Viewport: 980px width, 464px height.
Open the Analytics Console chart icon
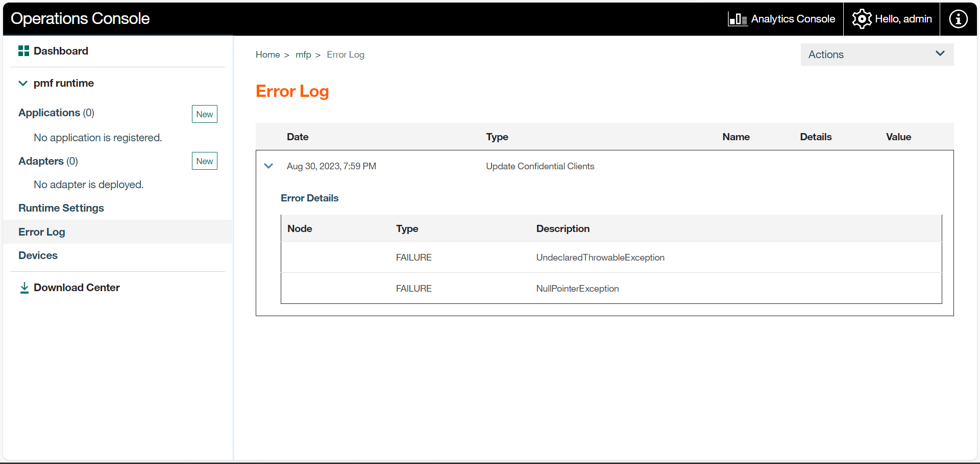click(738, 19)
